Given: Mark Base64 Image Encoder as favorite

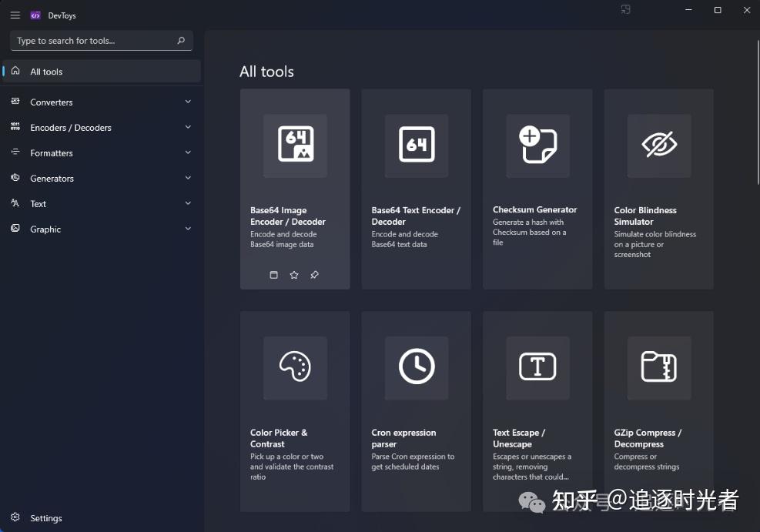Looking at the screenshot, I should [294, 275].
